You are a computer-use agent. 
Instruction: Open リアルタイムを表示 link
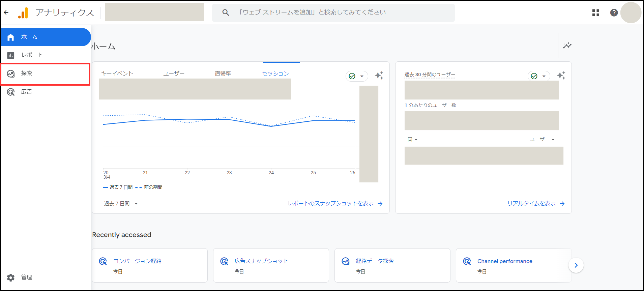pos(536,204)
